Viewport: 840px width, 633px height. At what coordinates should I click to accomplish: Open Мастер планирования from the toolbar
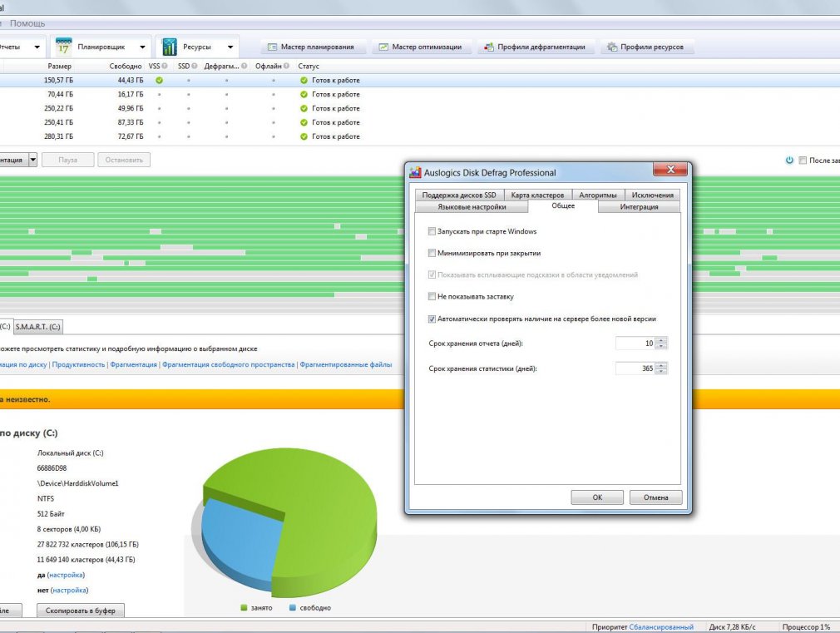312,47
